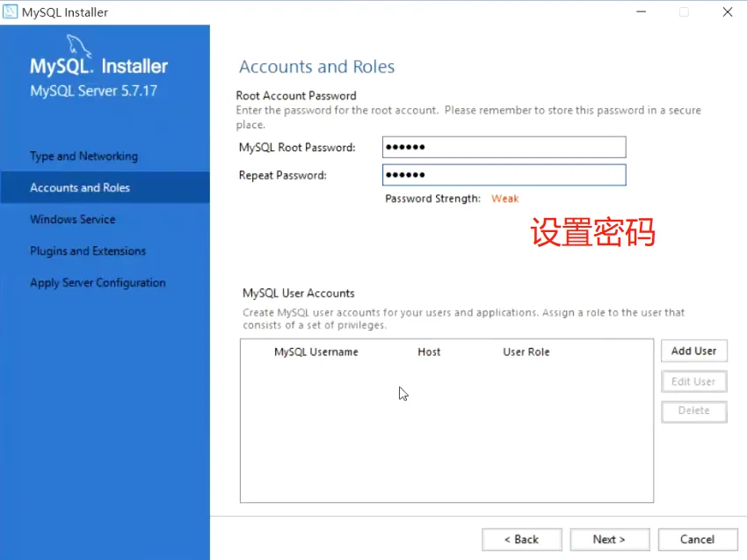747x560 pixels.
Task: Select the Apply Server Configuration step
Action: coord(98,282)
